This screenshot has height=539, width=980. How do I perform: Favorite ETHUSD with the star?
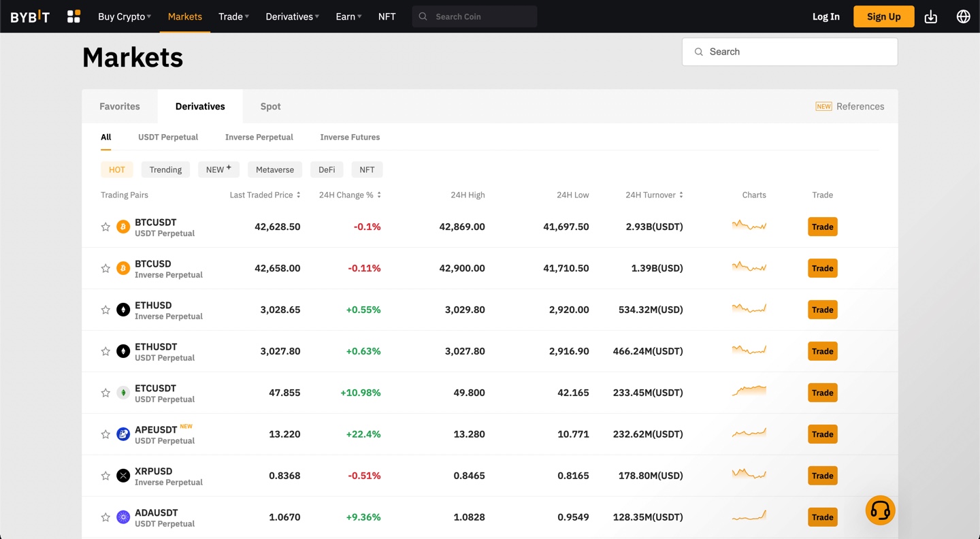[105, 310]
